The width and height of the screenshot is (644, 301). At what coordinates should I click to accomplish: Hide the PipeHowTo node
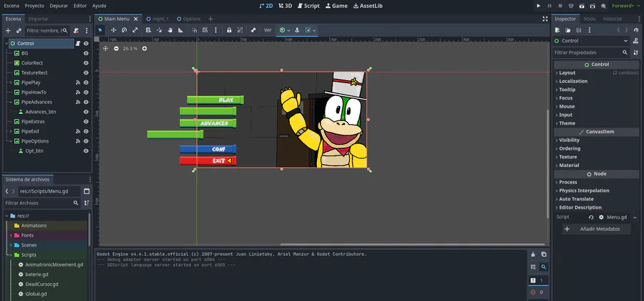pos(87,92)
